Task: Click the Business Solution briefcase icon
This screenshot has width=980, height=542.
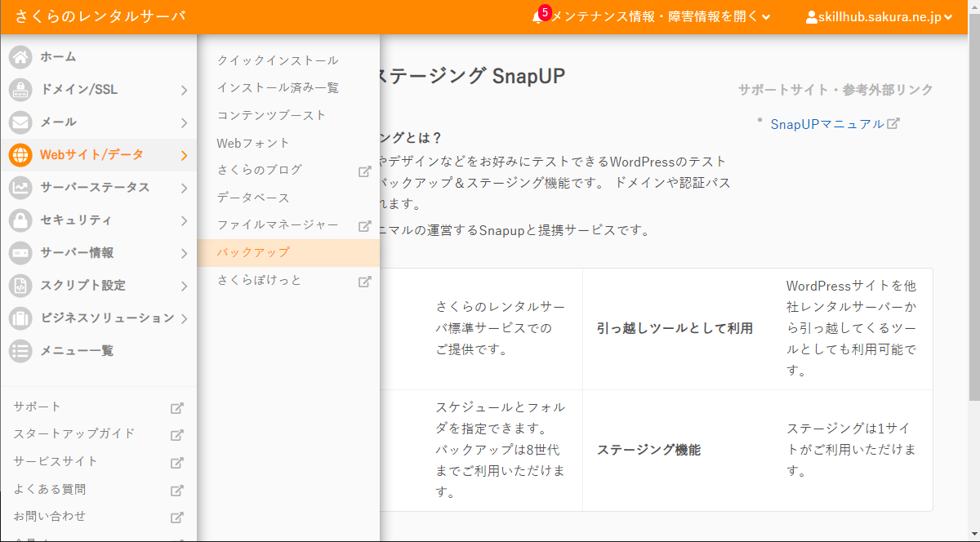Action: (20, 318)
